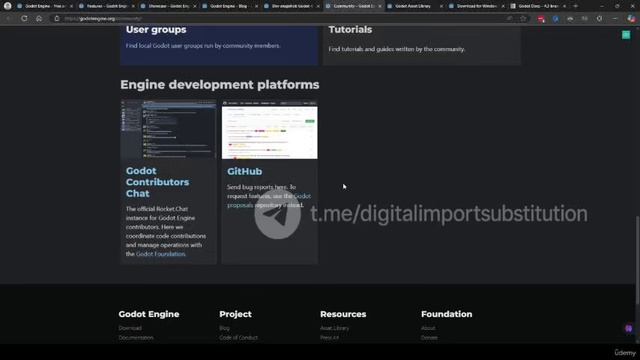Open a new browser tab
Image resolution: width=640 pixels, height=360 pixels.
click(x=576, y=6)
